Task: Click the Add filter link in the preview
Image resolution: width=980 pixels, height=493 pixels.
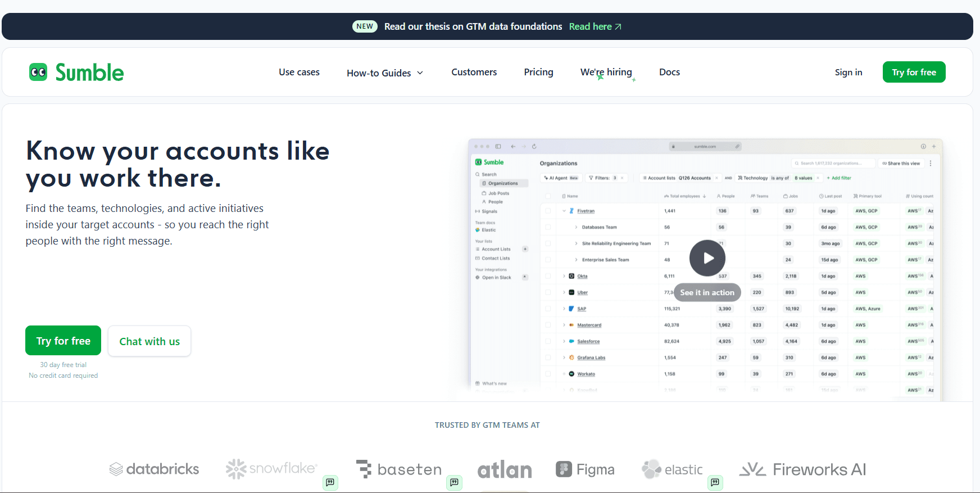Action: pyautogui.click(x=840, y=178)
